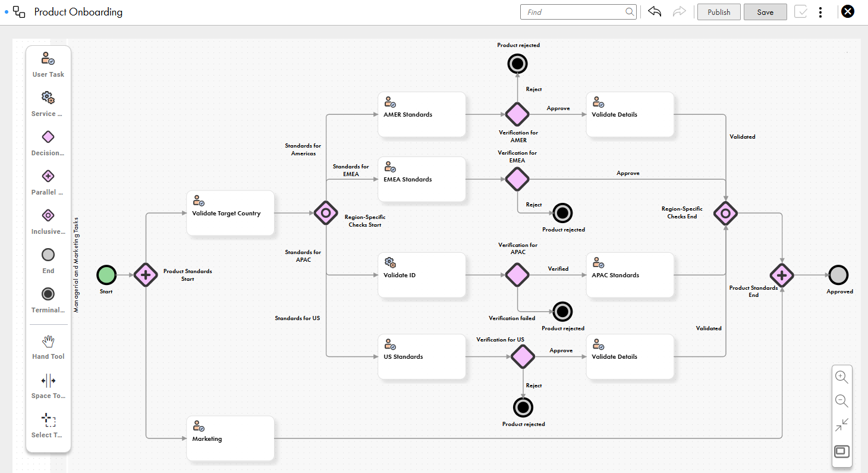This screenshot has height=473, width=868.
Task: Click Managerial and Marketing Tasks lane label
Action: (76, 264)
